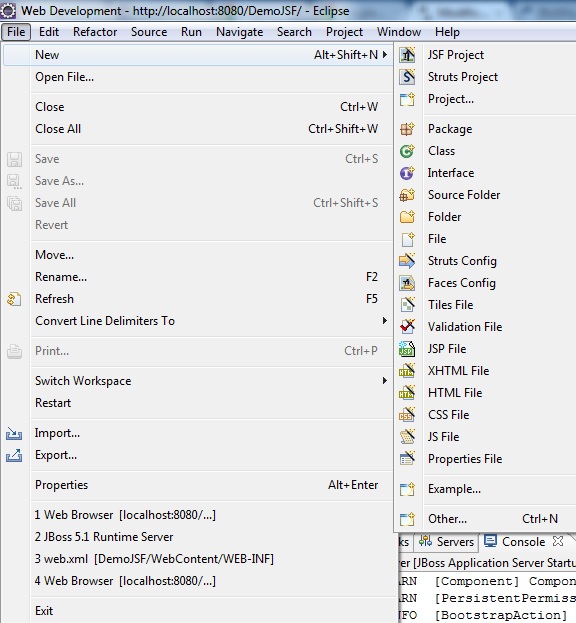
Task: Click the Interface icon
Action: click(x=407, y=173)
